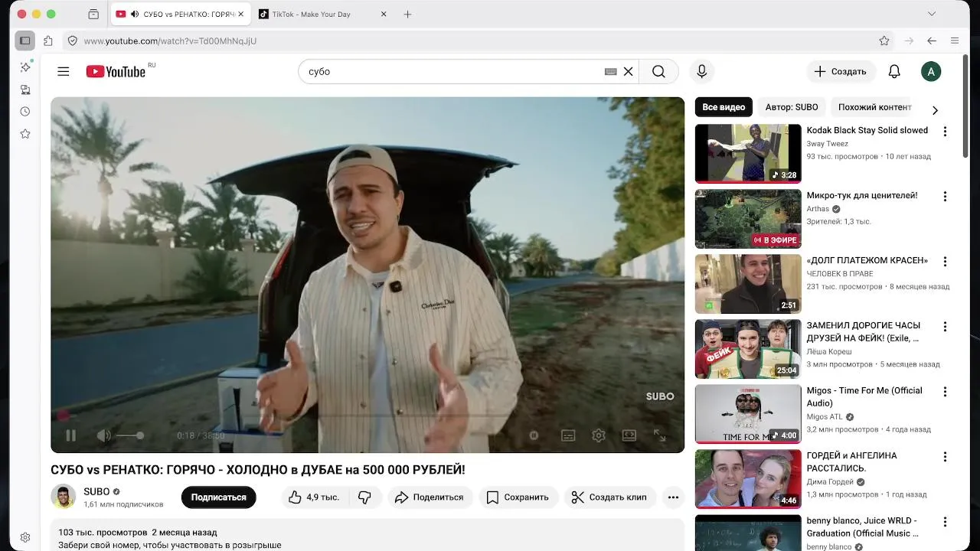The height and width of the screenshot is (551, 980).
Task: Dislike the video
Action: pyautogui.click(x=364, y=497)
